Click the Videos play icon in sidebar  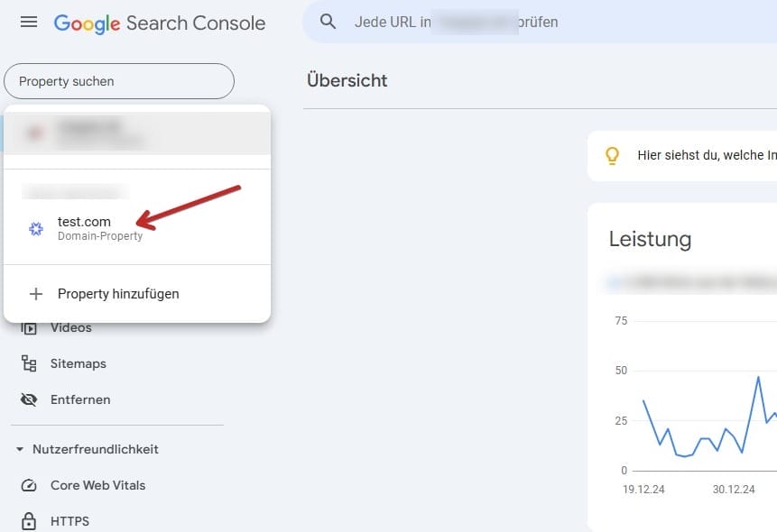(x=29, y=328)
